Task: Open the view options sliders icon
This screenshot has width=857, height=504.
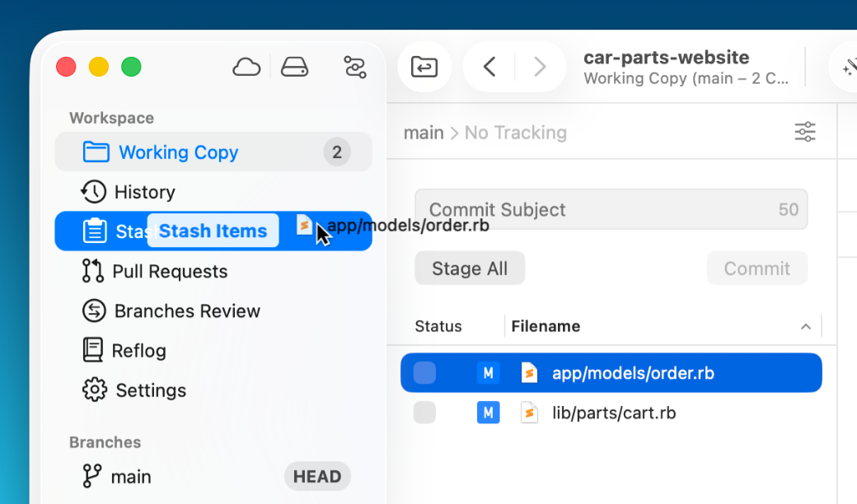Action: [805, 132]
